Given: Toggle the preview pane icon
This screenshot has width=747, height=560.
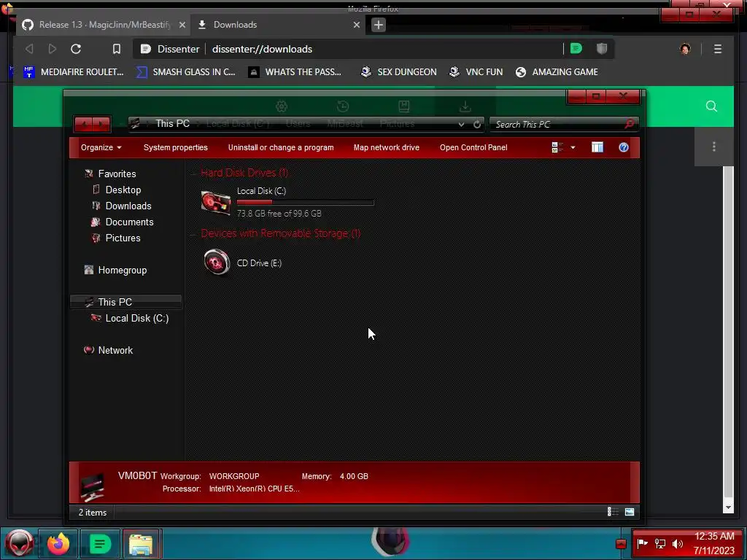Looking at the screenshot, I should pos(597,147).
